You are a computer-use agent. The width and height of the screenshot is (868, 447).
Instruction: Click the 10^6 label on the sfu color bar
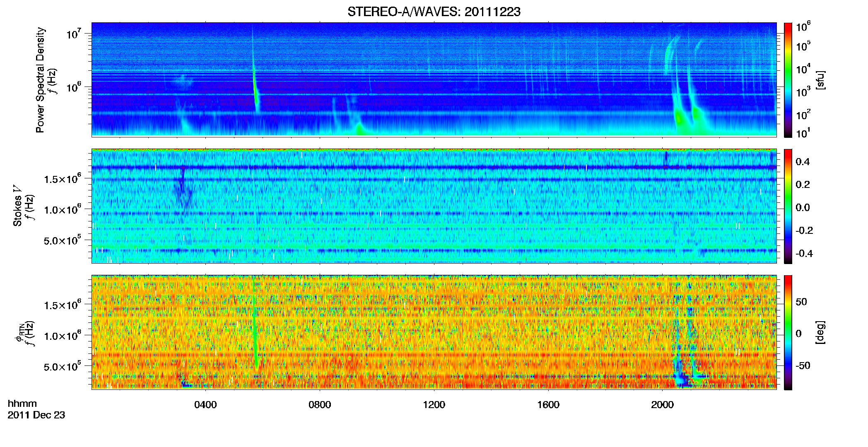pyautogui.click(x=803, y=26)
